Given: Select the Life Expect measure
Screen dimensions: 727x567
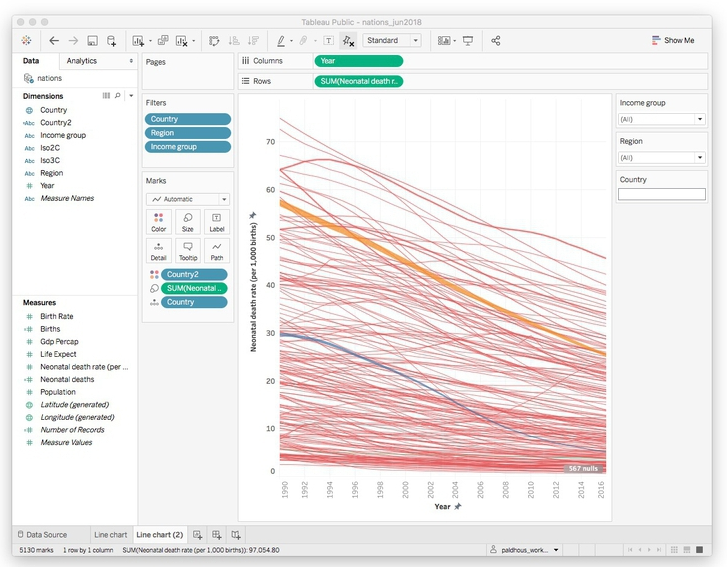Looking at the screenshot, I should pyautogui.click(x=58, y=354).
